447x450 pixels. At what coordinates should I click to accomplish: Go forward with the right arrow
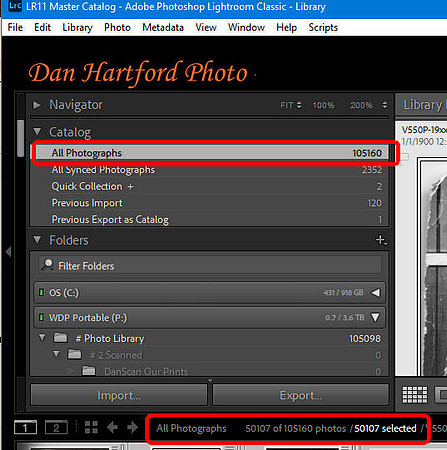133,427
